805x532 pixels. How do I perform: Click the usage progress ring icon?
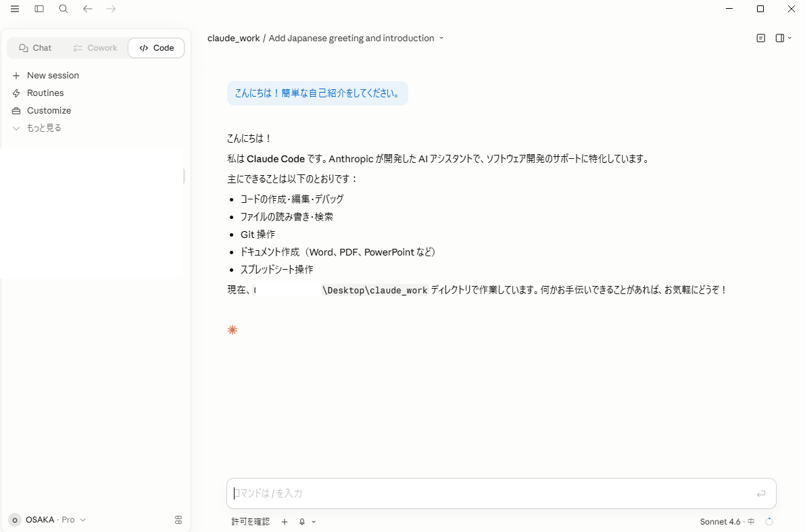769,522
